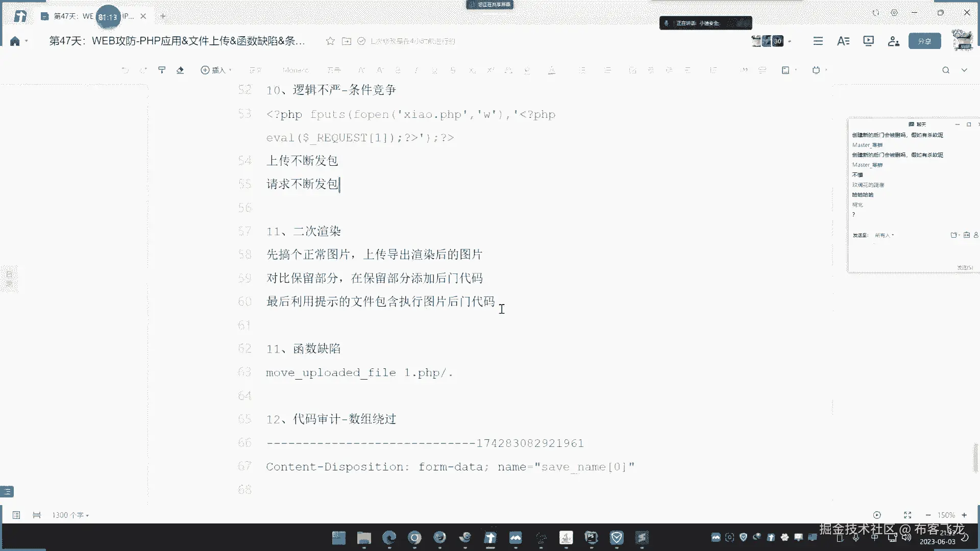Toggle fullscreen mode in status bar
Viewport: 980px width, 551px height.
pyautogui.click(x=908, y=515)
